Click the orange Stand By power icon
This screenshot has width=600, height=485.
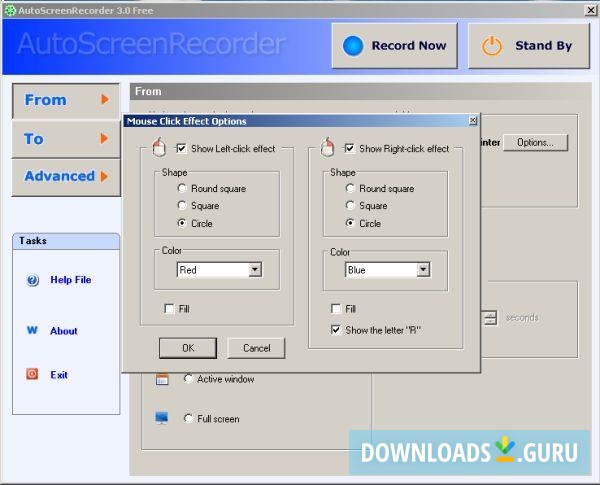click(492, 46)
